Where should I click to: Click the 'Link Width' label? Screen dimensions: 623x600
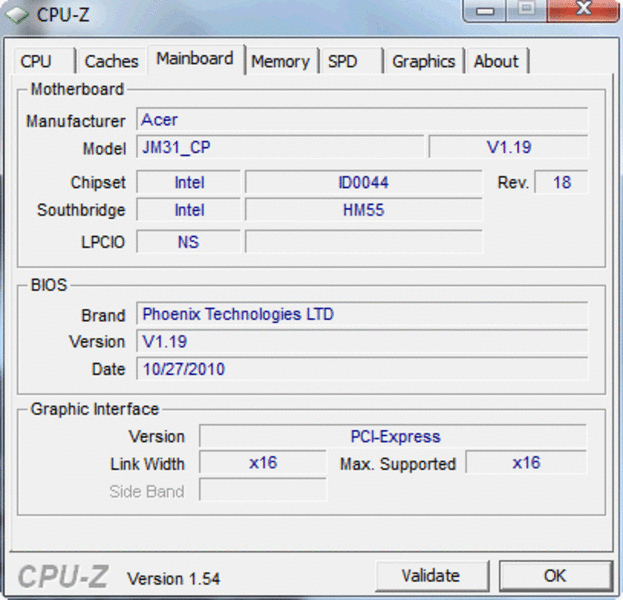point(147,464)
